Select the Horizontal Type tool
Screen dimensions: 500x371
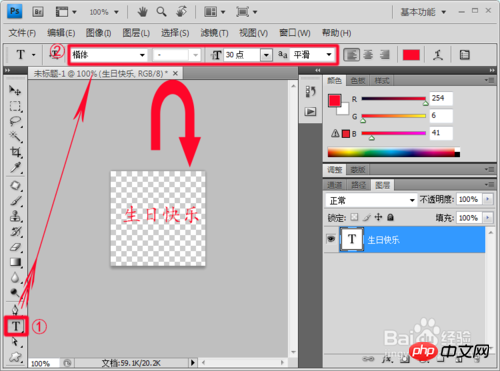coord(16,326)
